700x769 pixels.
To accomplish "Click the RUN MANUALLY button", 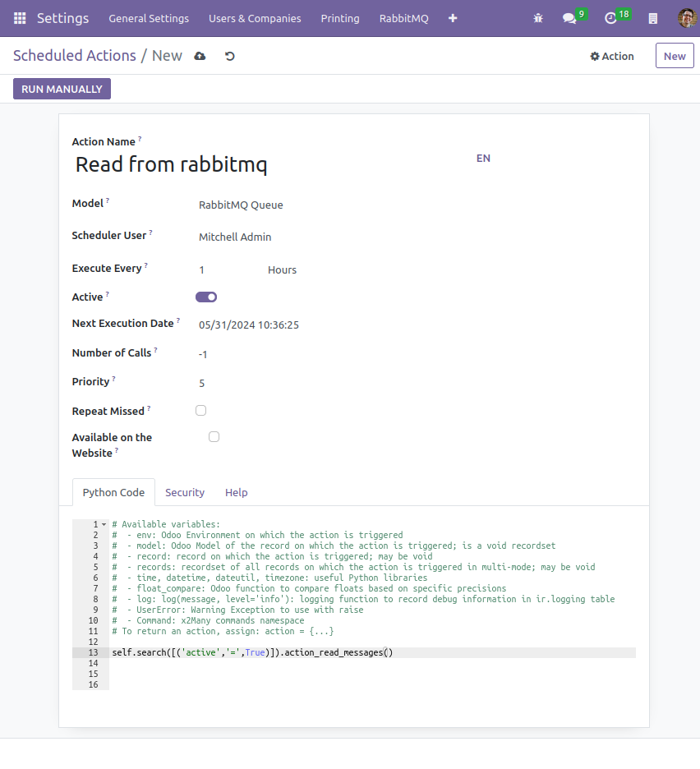I will coord(62,89).
